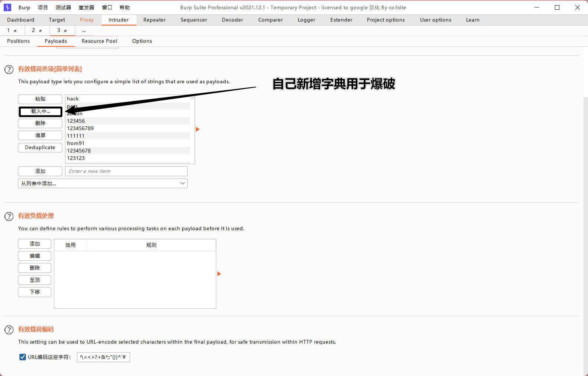Open help for payload processing section
This screenshot has height=376, width=588.
click(9, 216)
